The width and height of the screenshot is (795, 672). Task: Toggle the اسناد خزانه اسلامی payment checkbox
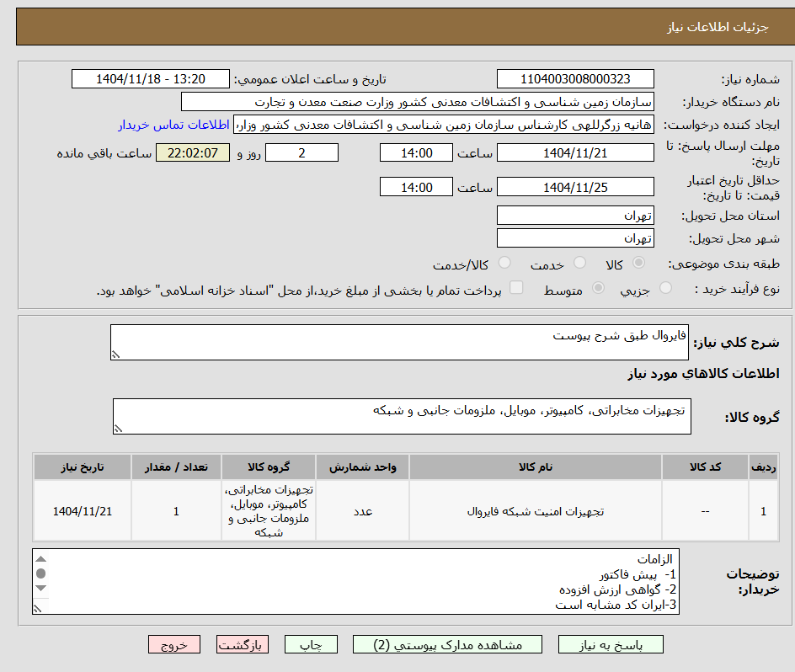pos(516,287)
